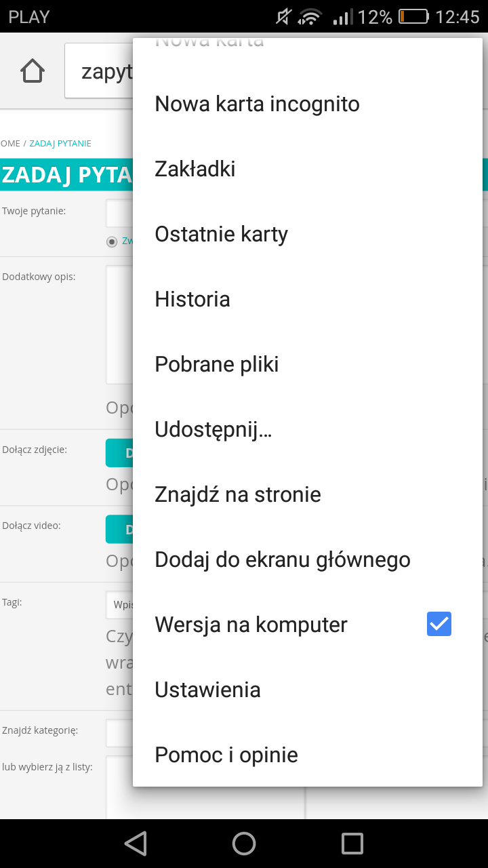
Task: Open browser Historia
Action: coord(192,299)
